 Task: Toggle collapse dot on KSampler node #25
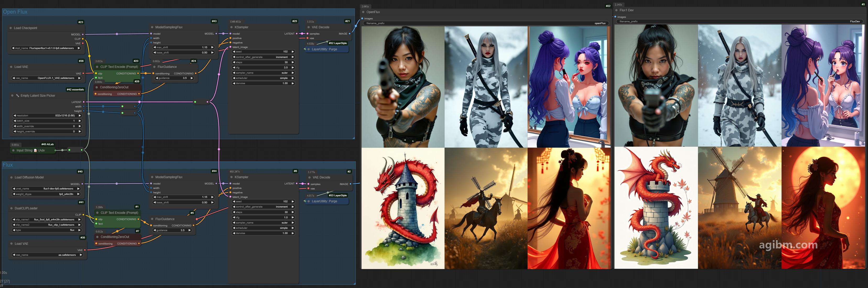(232, 27)
